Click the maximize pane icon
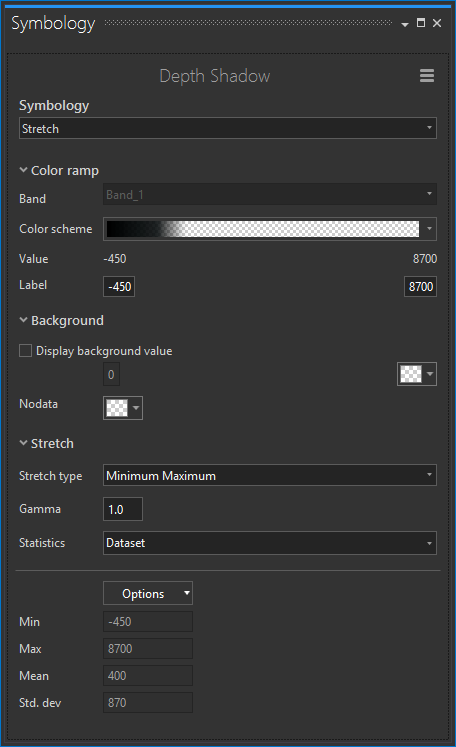456x747 pixels. coord(421,23)
